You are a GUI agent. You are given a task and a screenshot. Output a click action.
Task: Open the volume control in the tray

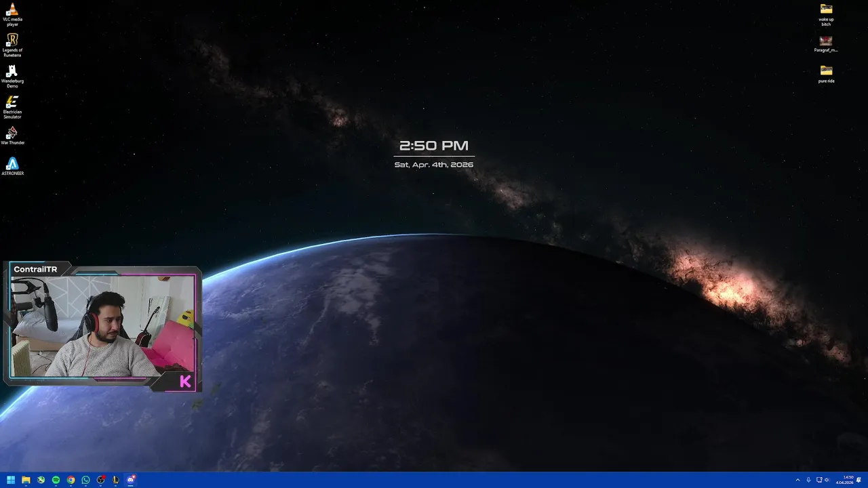[827, 480]
